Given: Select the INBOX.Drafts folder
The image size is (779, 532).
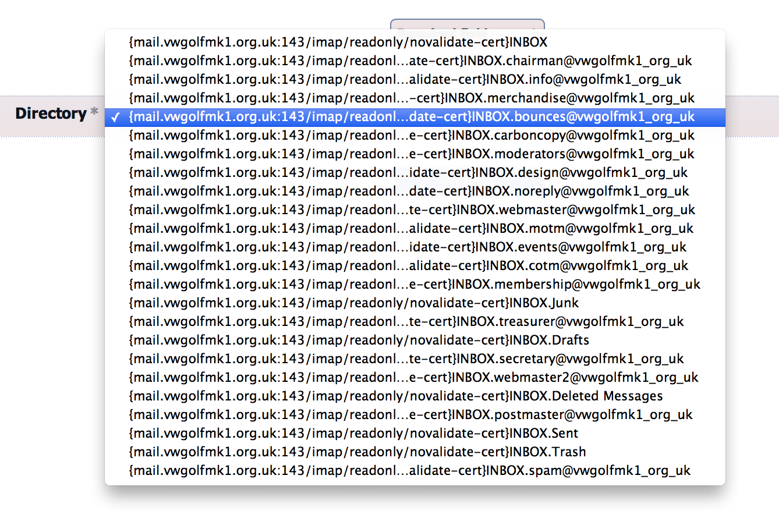Looking at the screenshot, I should click(x=359, y=340).
